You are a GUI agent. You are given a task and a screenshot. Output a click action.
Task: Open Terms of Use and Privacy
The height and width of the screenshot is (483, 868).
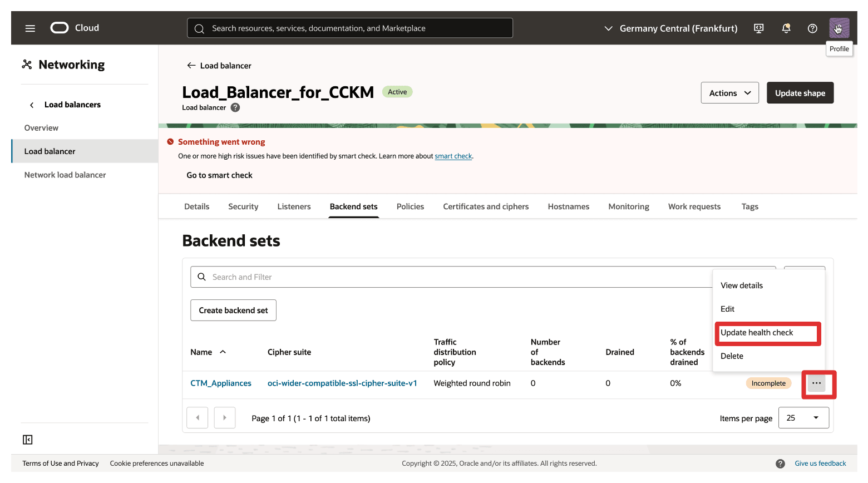coord(61,464)
